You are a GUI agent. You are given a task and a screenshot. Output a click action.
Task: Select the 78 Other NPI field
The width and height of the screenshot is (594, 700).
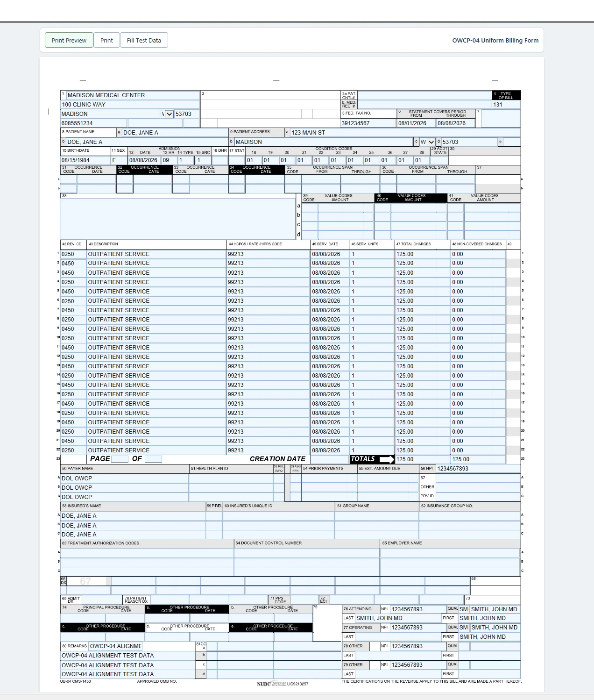pyautogui.click(x=418, y=646)
